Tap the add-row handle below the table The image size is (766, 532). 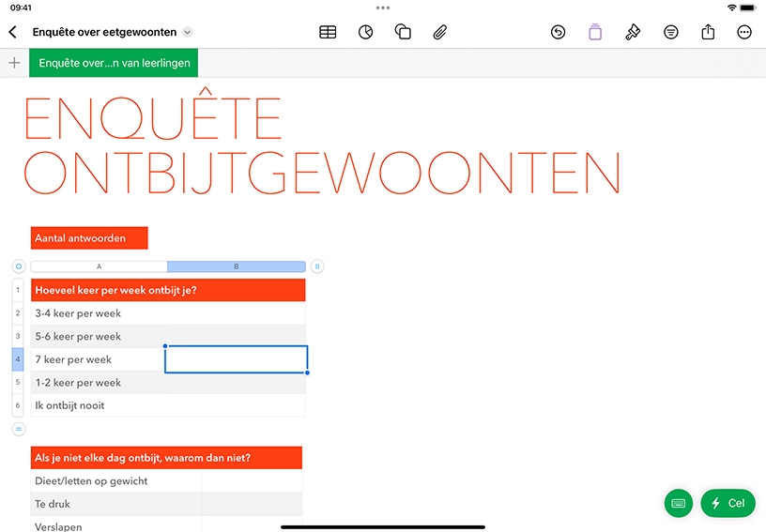tap(19, 430)
